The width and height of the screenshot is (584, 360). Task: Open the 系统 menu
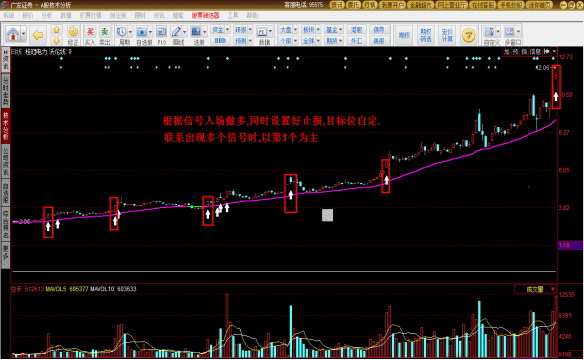[x=9, y=15]
